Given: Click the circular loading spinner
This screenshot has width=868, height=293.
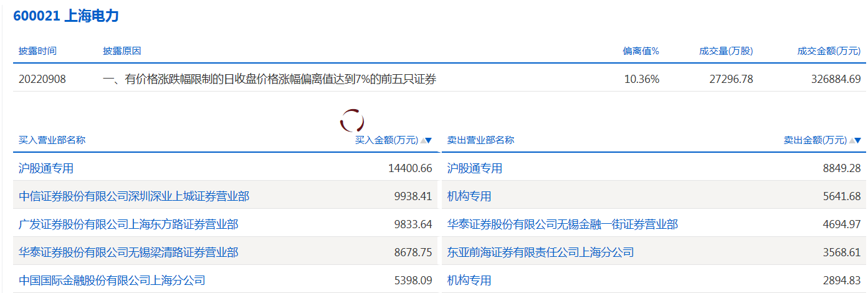Looking at the screenshot, I should pos(351,120).
